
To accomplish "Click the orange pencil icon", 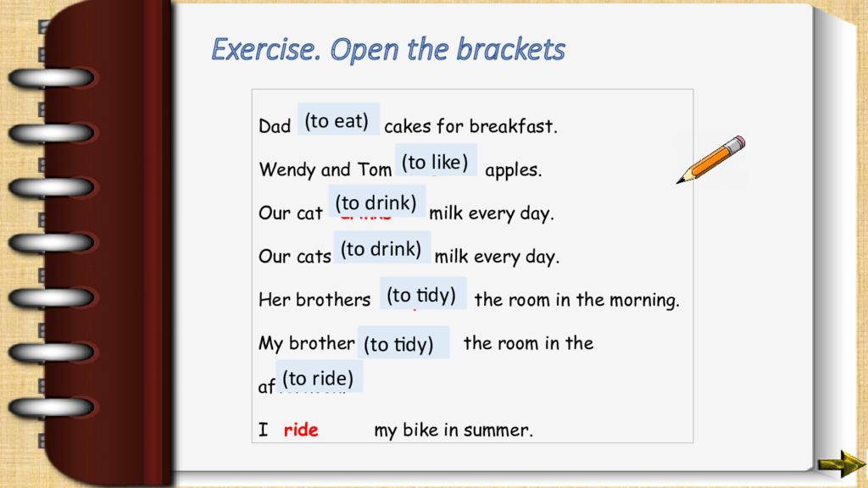I will [x=711, y=159].
